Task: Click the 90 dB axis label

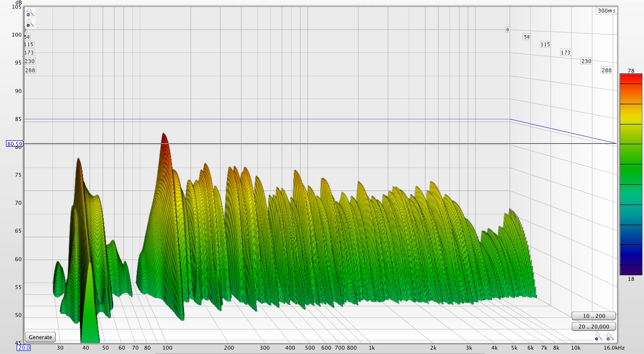Action: point(18,91)
